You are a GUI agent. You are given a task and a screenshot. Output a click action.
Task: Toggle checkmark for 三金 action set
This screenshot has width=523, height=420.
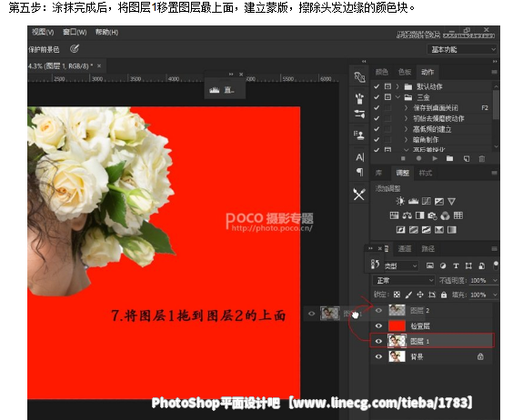pyautogui.click(x=377, y=97)
